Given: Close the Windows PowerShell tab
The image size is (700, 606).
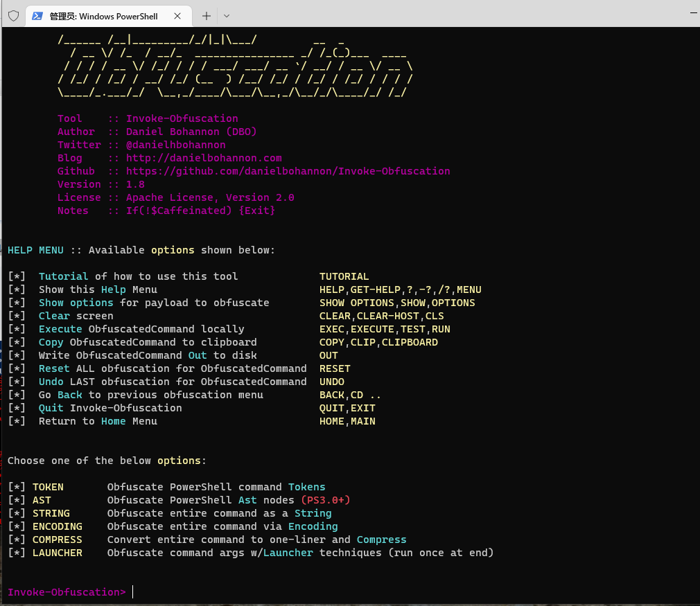Looking at the screenshot, I should 177,16.
